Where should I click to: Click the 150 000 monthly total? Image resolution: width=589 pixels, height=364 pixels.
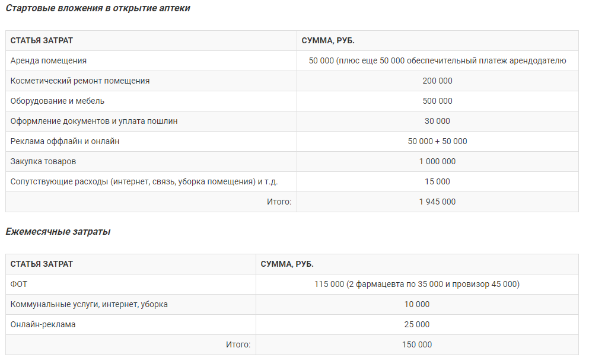pos(417,344)
